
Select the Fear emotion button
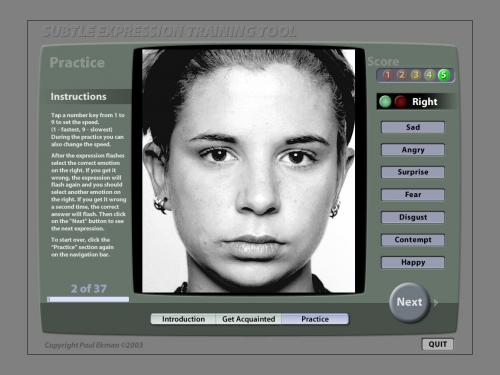[x=413, y=195]
